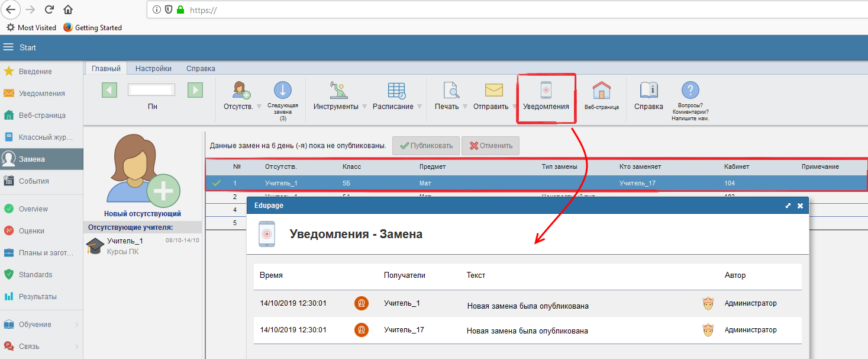Toggle the green checkmark on substitution row 1

[x=217, y=184]
